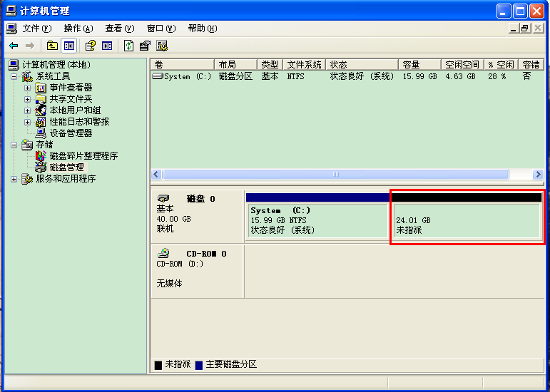
Task: Restore the inner MDI window button
Action: pos(525,29)
